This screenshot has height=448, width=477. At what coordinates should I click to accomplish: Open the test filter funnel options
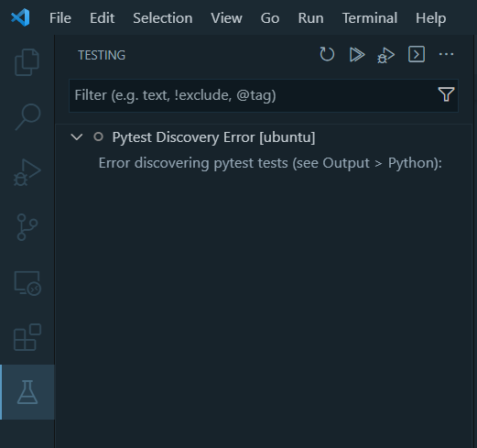pyautogui.click(x=446, y=94)
